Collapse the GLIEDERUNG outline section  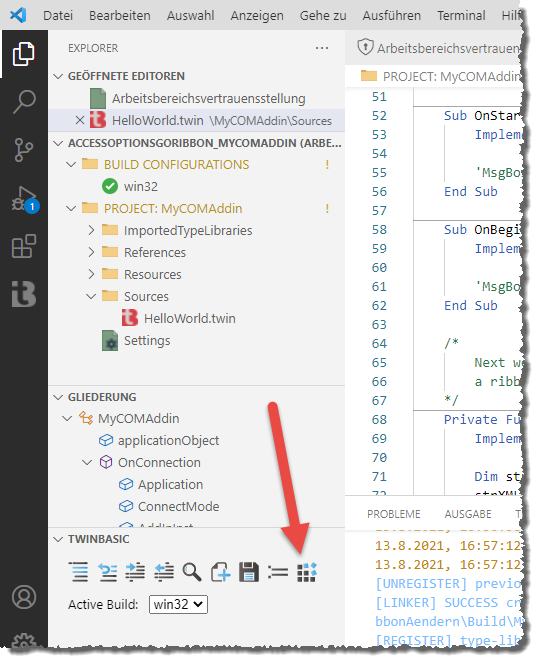click(58, 397)
